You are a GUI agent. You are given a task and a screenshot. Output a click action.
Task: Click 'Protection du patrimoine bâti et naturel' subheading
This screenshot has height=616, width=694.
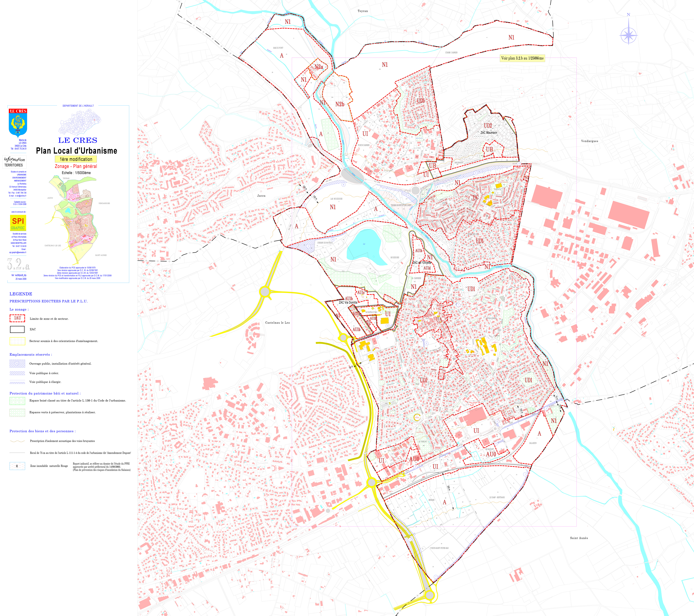45,393
